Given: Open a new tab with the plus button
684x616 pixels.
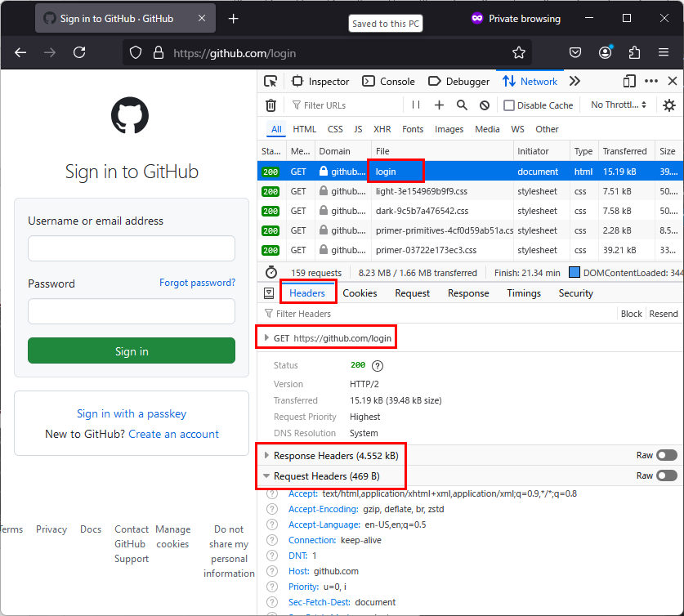Looking at the screenshot, I should click(x=234, y=18).
